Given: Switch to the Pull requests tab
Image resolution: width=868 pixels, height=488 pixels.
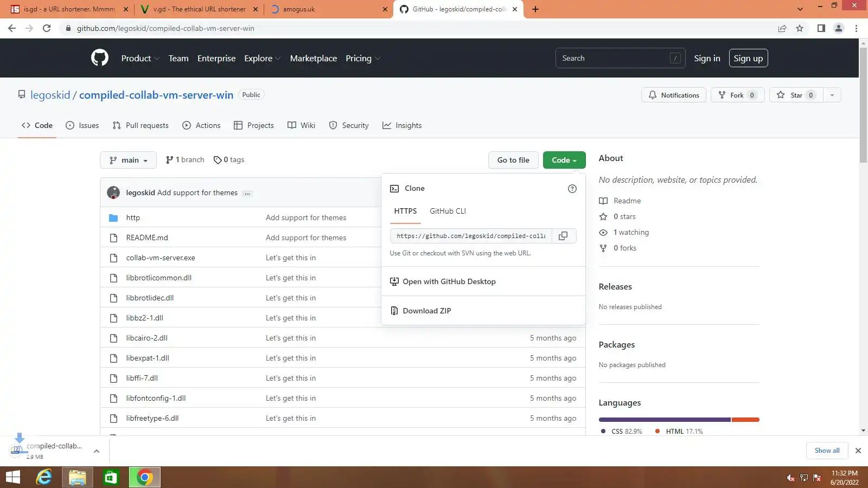Looking at the screenshot, I should (141, 125).
